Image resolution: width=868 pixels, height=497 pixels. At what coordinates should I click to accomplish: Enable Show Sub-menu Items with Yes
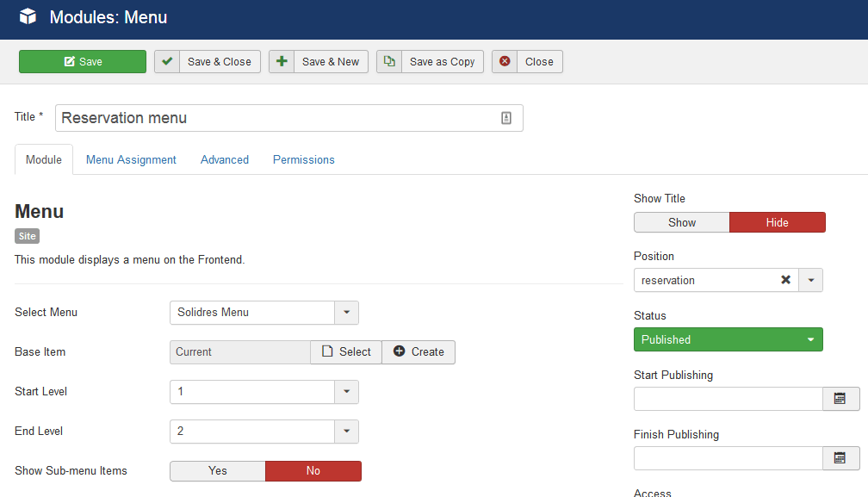click(x=217, y=470)
